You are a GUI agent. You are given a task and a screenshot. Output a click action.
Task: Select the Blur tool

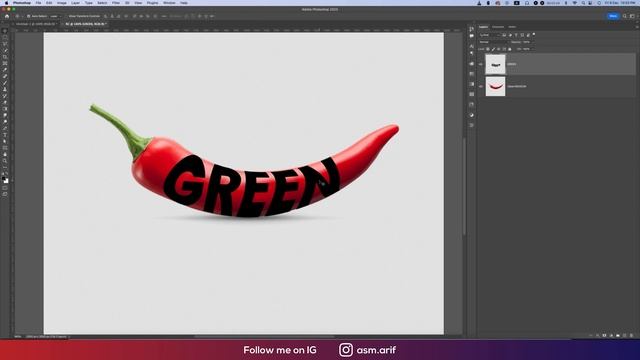pos(5,115)
